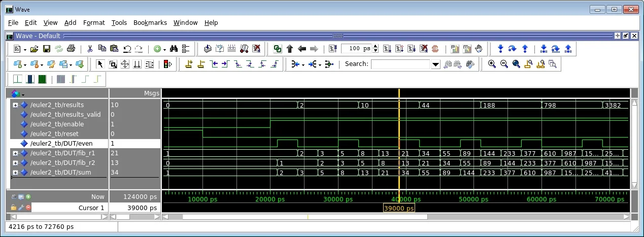Save using the floppy disk icon

click(46, 49)
